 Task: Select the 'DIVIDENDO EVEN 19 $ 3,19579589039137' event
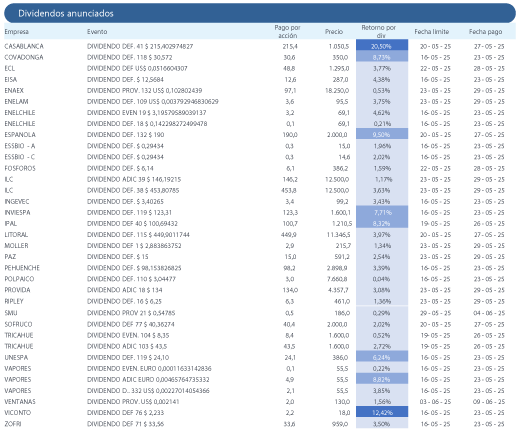(x=147, y=113)
